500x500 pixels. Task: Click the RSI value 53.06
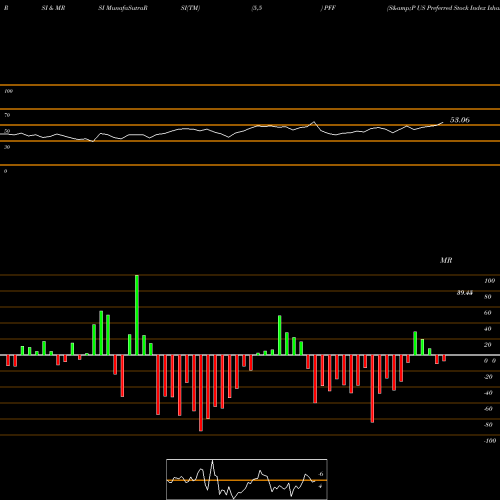[460, 120]
